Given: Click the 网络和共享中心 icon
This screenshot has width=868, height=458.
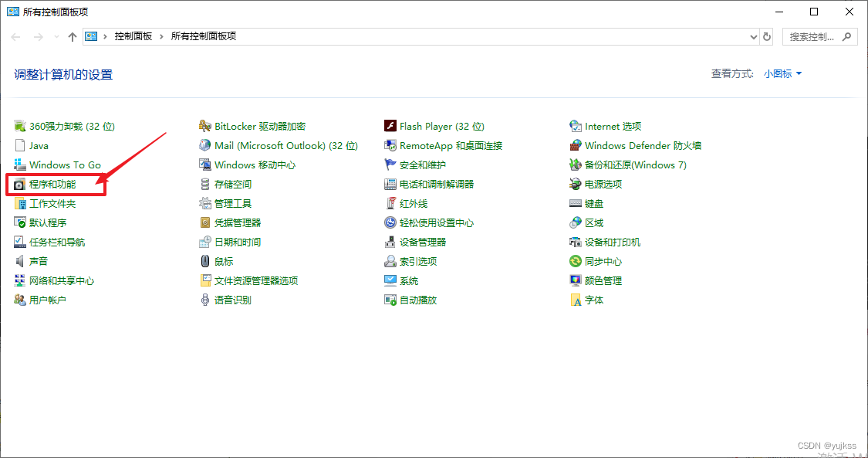Looking at the screenshot, I should (20, 281).
